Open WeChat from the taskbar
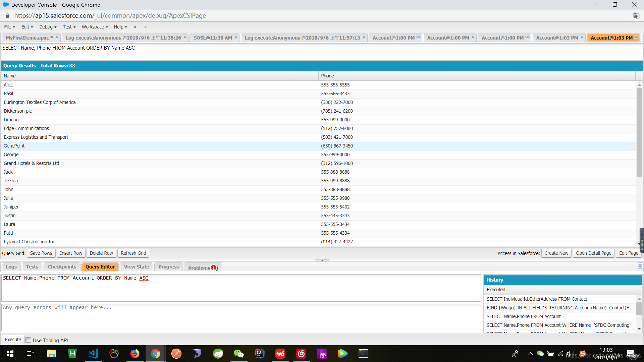 pyautogui.click(x=239, y=353)
